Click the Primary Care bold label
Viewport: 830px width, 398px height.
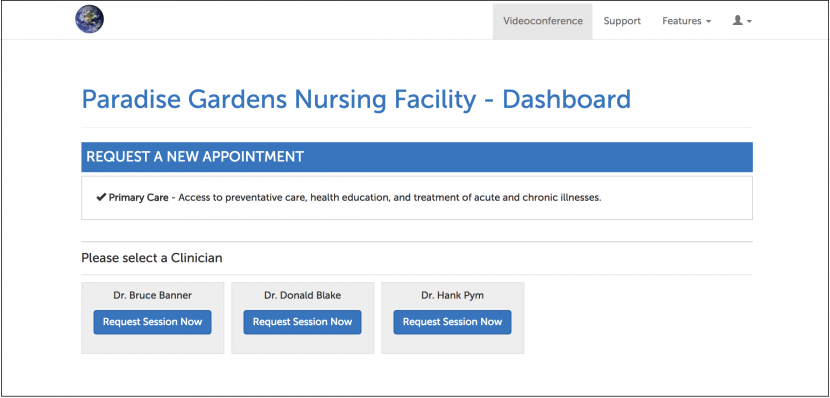[139, 198]
